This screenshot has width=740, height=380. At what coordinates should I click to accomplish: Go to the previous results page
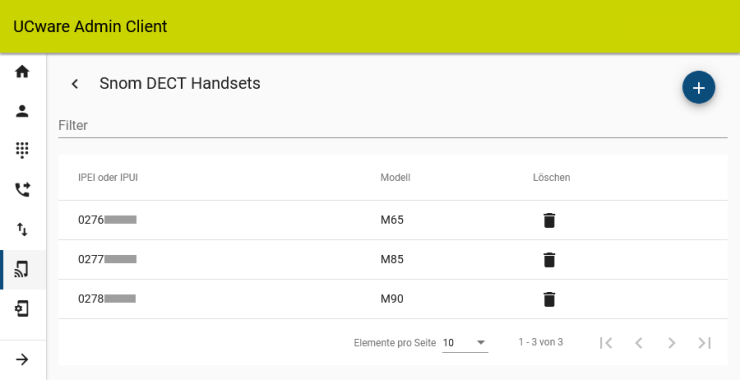639,343
